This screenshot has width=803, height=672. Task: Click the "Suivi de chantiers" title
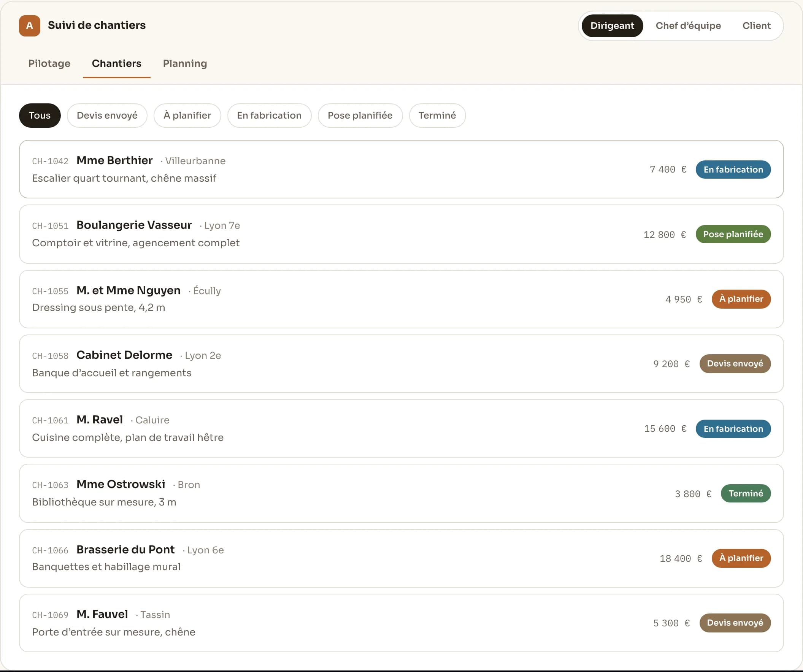[x=97, y=25]
